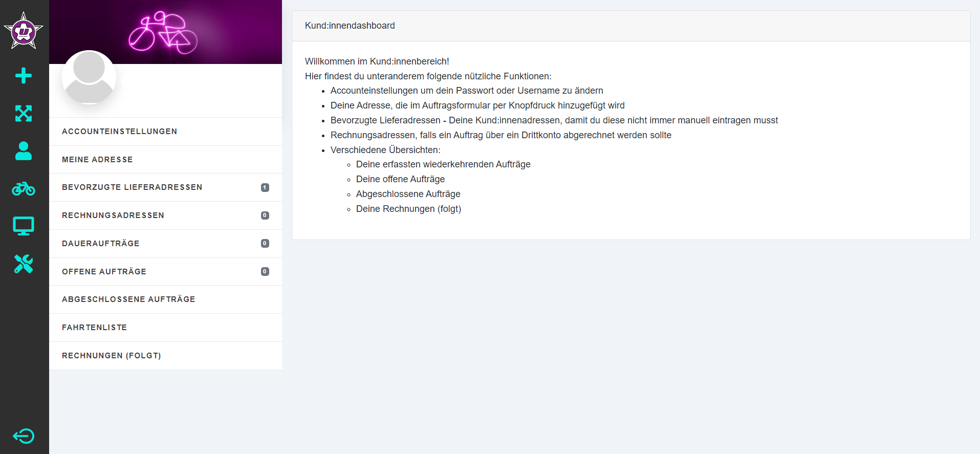Click count badge next to Offene Aufträge

265,271
